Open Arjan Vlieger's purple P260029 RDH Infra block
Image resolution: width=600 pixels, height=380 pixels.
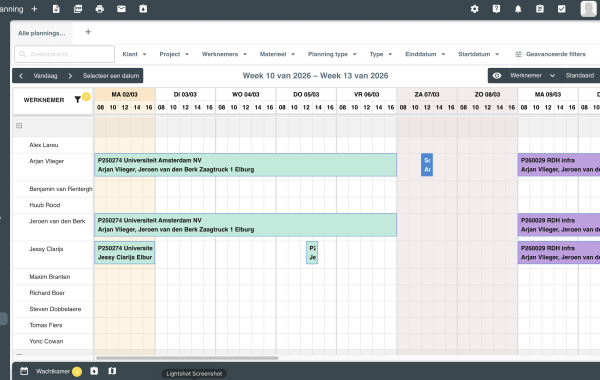pos(559,165)
